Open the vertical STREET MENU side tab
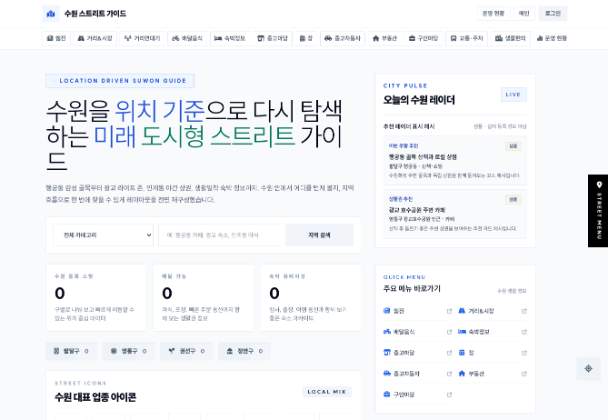 (x=598, y=211)
